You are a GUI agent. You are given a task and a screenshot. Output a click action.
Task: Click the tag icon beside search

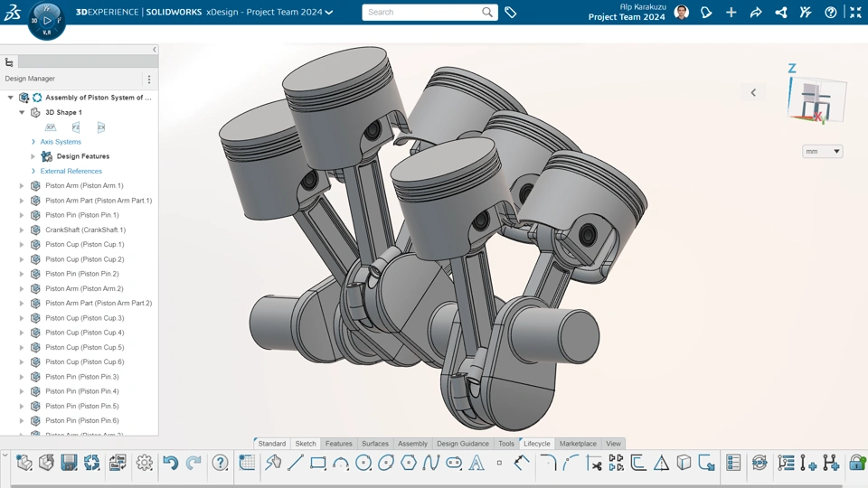coord(510,12)
